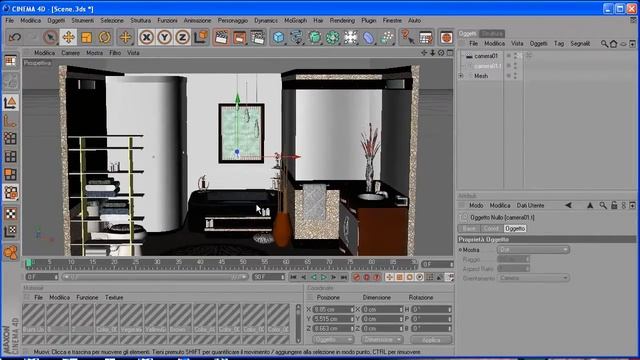Toggle the Y axis lock
This screenshot has width=640, height=360.
point(164,37)
